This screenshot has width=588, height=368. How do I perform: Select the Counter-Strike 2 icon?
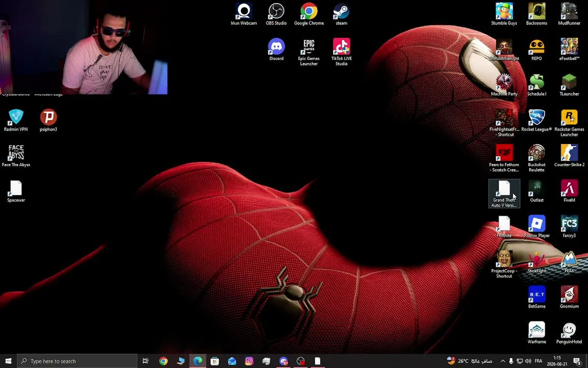pyautogui.click(x=569, y=155)
